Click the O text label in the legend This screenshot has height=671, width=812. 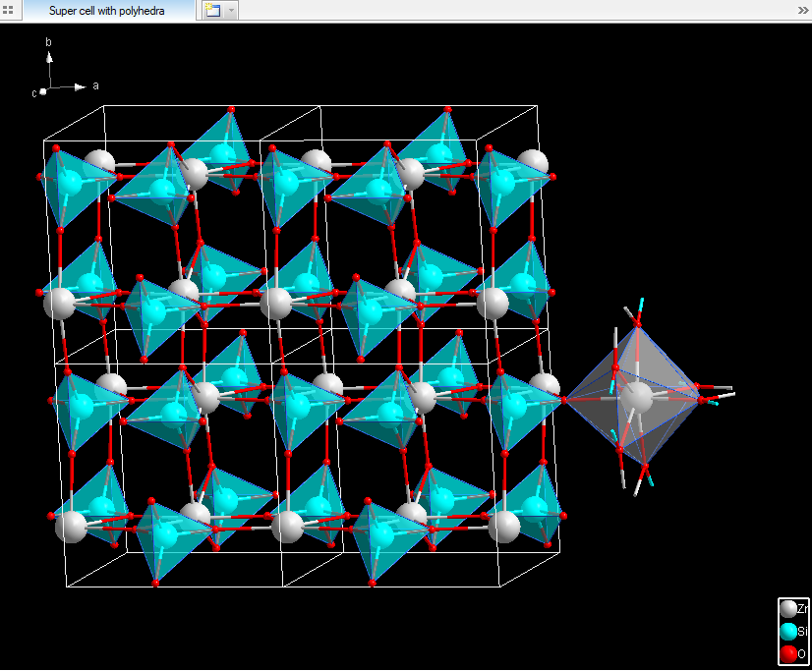pos(802,653)
